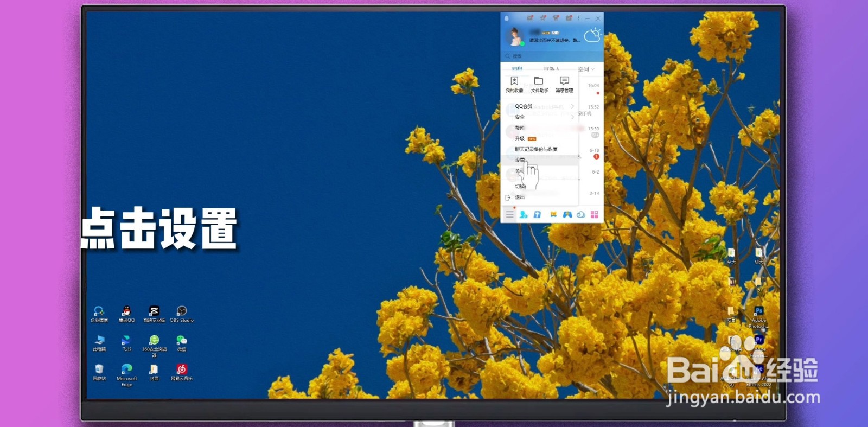Open Adobe Premiere desktop shortcut
Image resolution: width=868 pixels, height=427 pixels.
click(758, 346)
